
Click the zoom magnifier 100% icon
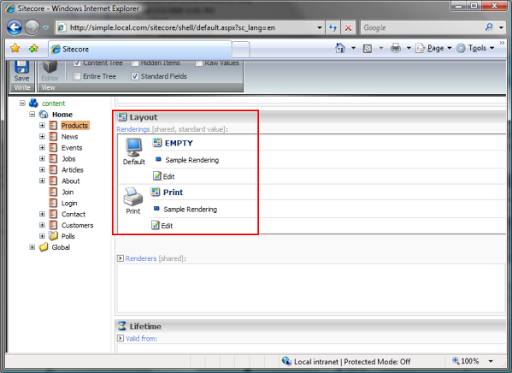click(456, 361)
